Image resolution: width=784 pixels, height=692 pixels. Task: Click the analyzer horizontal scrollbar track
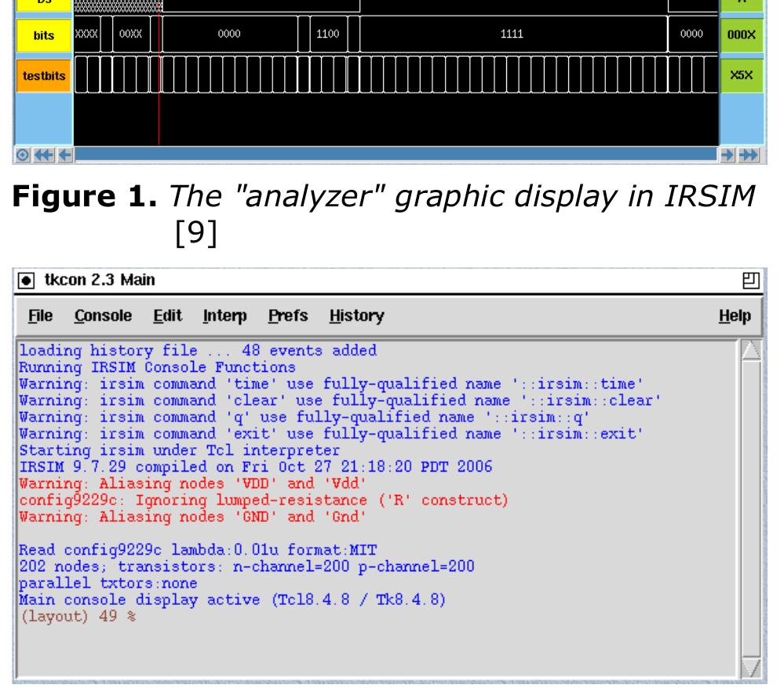pyautogui.click(x=396, y=155)
